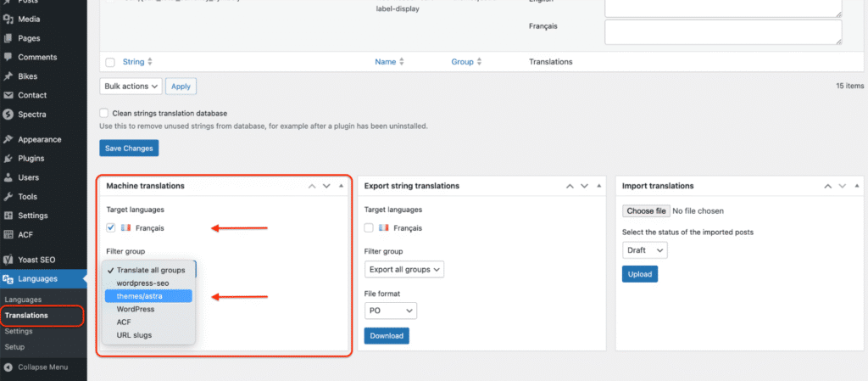The image size is (868, 381).
Task: Click the Yoast SEO icon
Action: tap(8, 260)
